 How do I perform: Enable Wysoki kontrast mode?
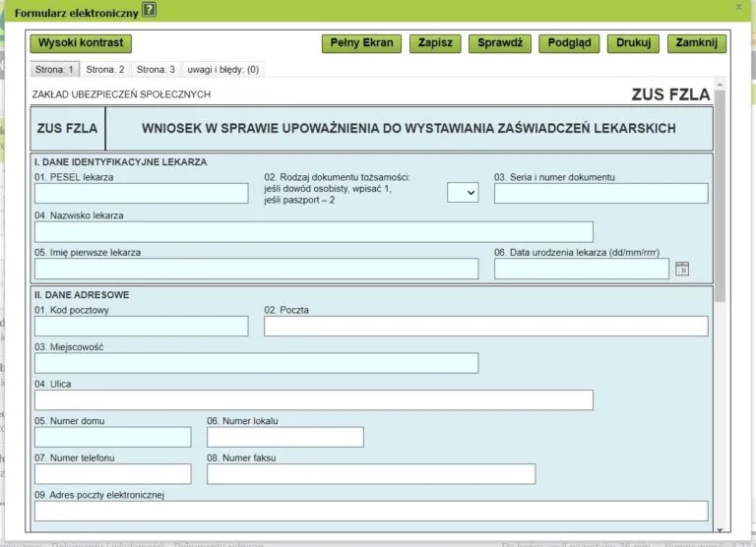(81, 43)
